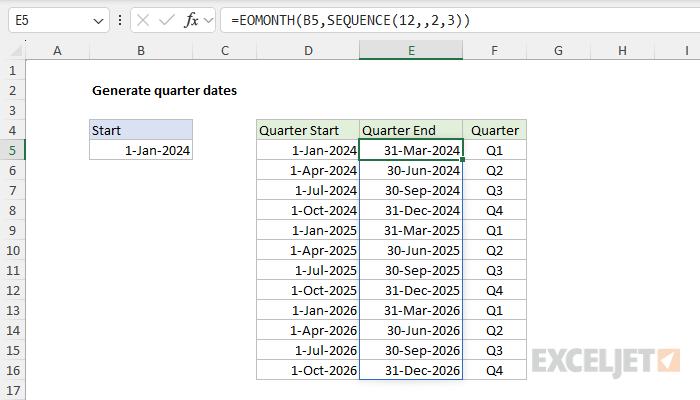Click the three-dot formula bar handle
The image size is (700, 400).
pos(120,20)
